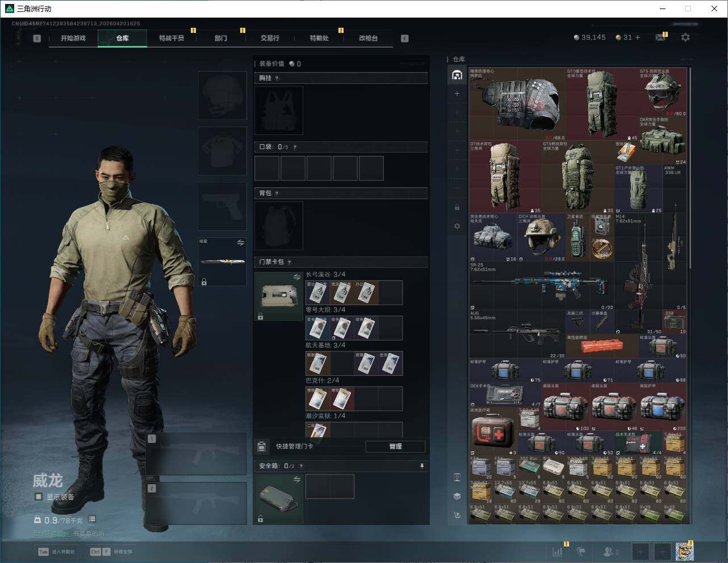Open the mail inbox icon
728x563 pixels.
(660, 37)
